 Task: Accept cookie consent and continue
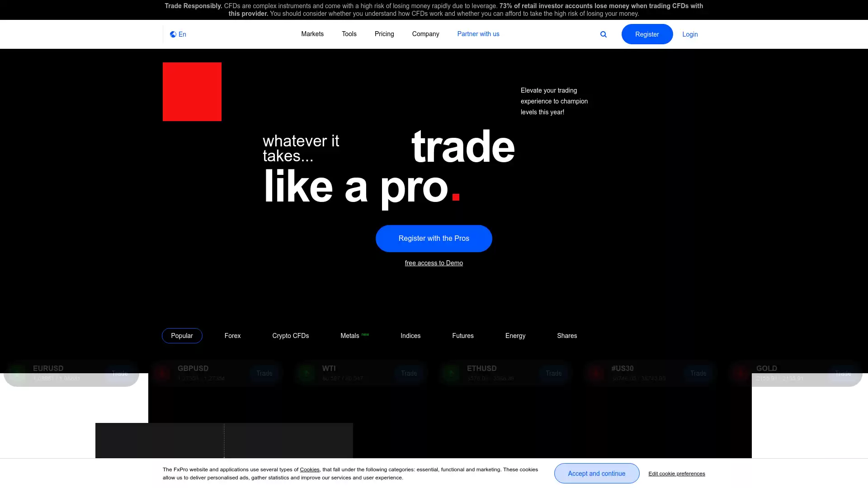pos(597,473)
